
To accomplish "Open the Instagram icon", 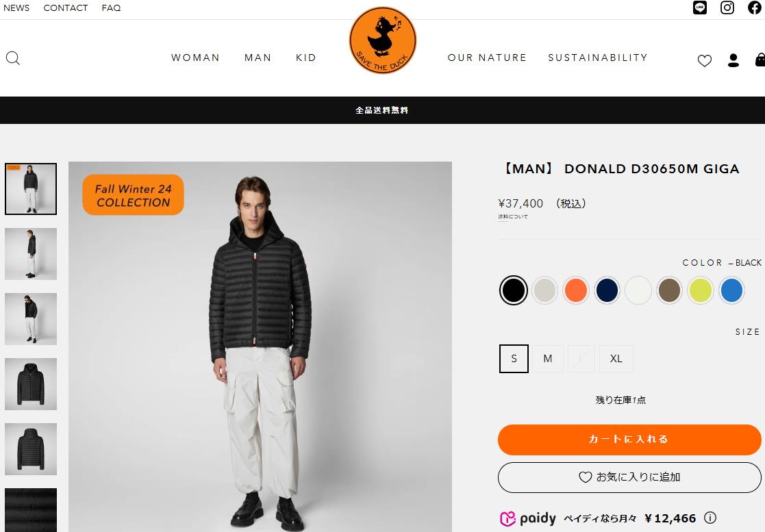I will tap(727, 8).
